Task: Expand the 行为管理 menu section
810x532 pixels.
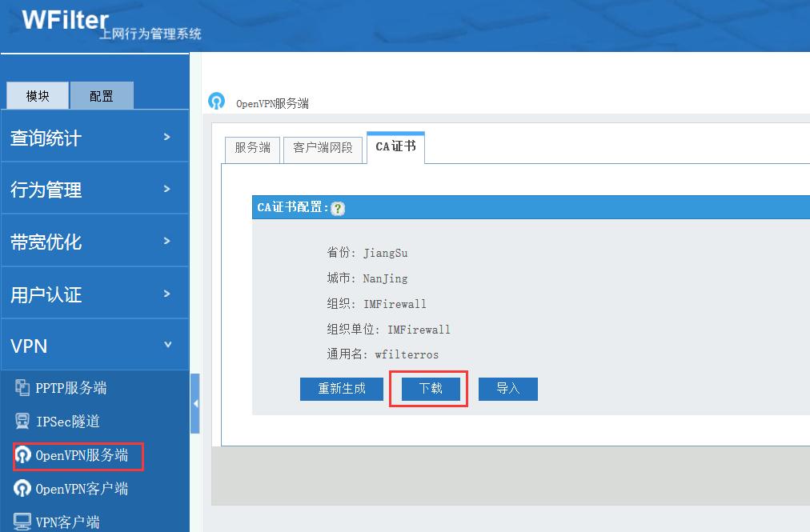Action: 94,190
